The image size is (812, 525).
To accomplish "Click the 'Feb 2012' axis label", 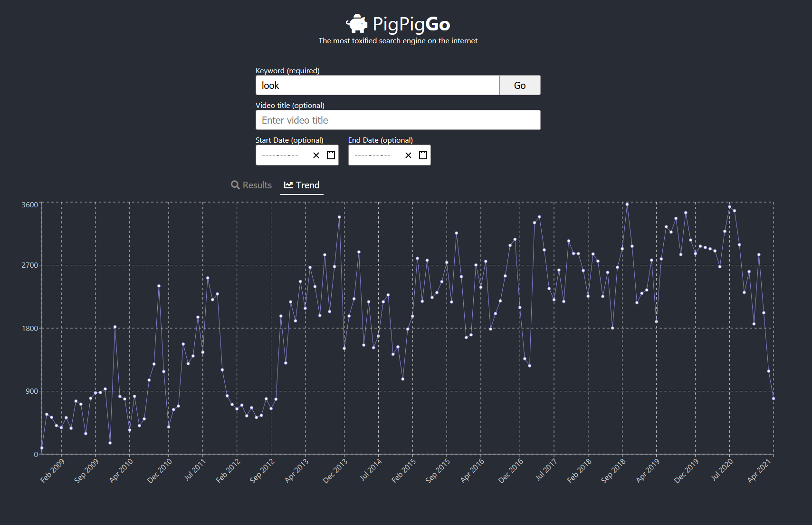I will coord(228,471).
